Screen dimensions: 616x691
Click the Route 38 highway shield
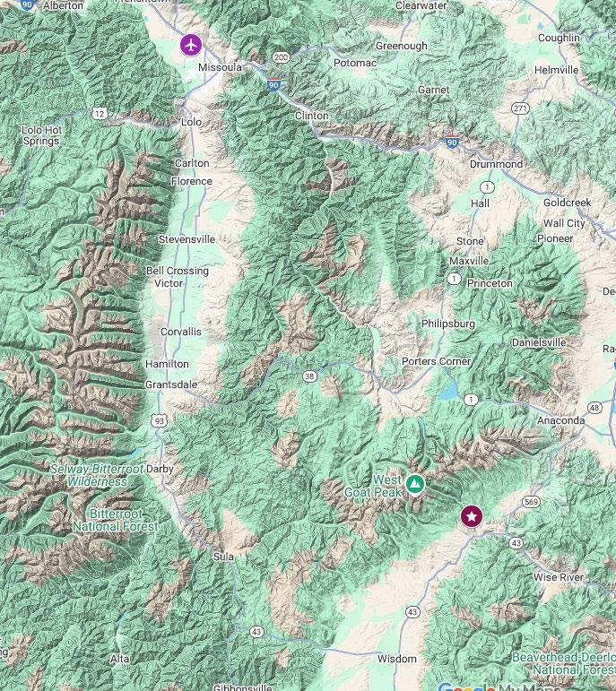click(309, 376)
